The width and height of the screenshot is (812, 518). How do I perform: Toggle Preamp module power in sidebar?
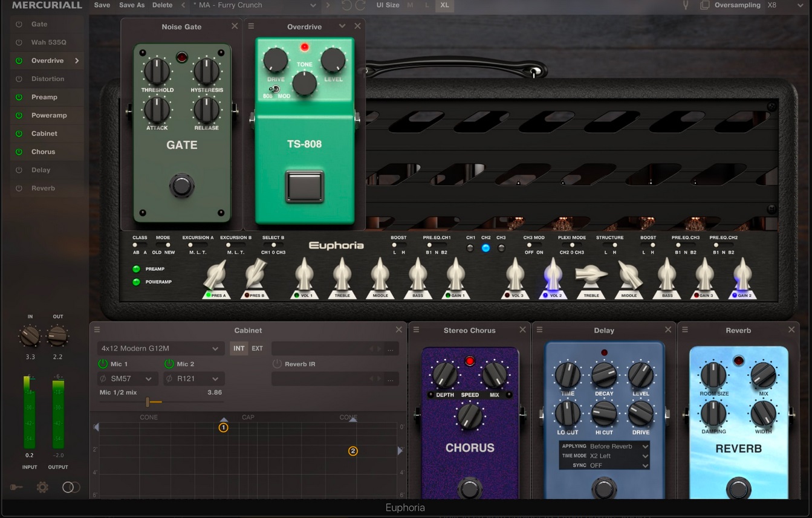19,97
